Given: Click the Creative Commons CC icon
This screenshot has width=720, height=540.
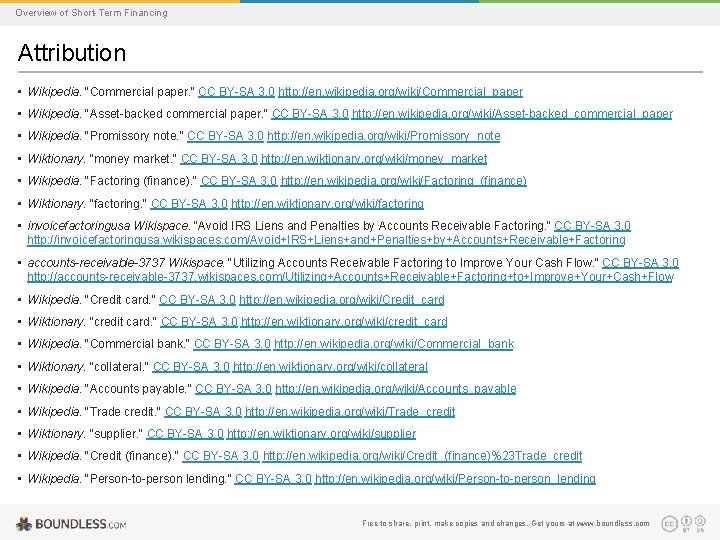Looking at the screenshot, I should pos(669,523).
